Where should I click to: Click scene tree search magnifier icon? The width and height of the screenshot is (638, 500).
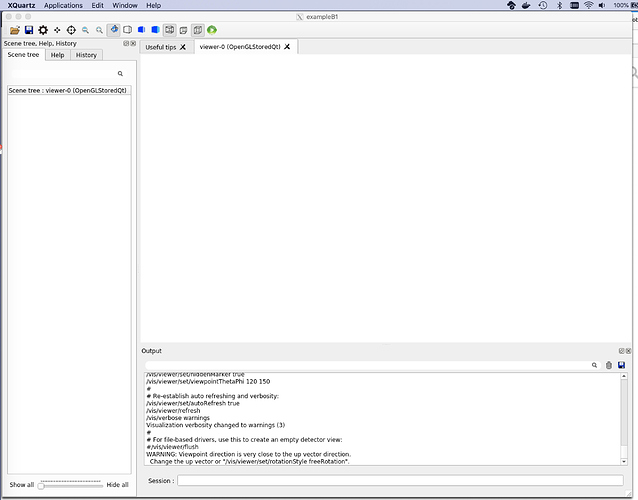click(120, 74)
